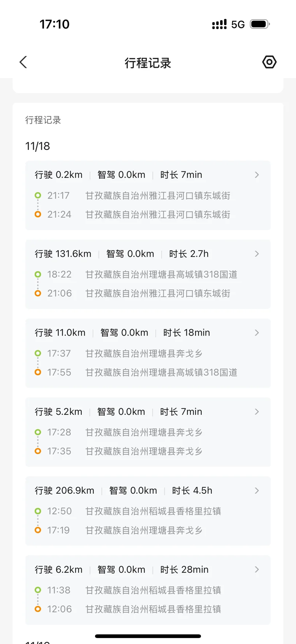Tap the 11/18 date header

(38, 146)
